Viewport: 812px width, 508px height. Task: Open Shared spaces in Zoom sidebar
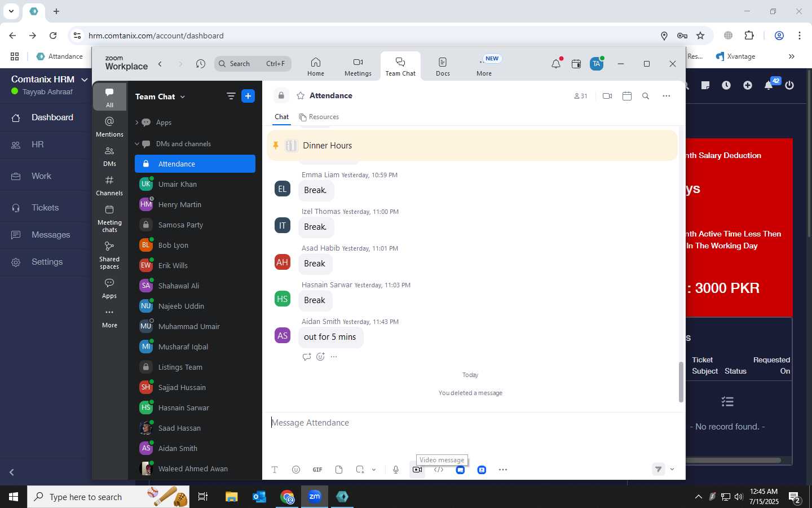click(109, 255)
